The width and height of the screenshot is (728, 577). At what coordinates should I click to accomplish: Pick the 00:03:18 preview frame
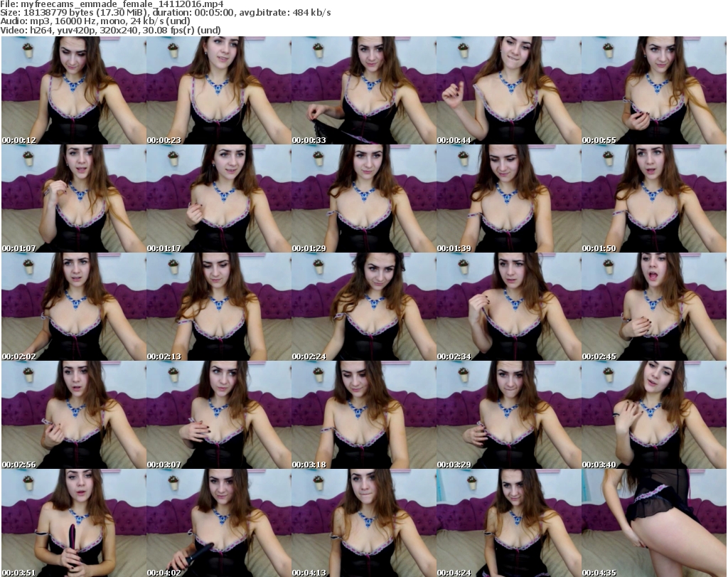pos(363,415)
